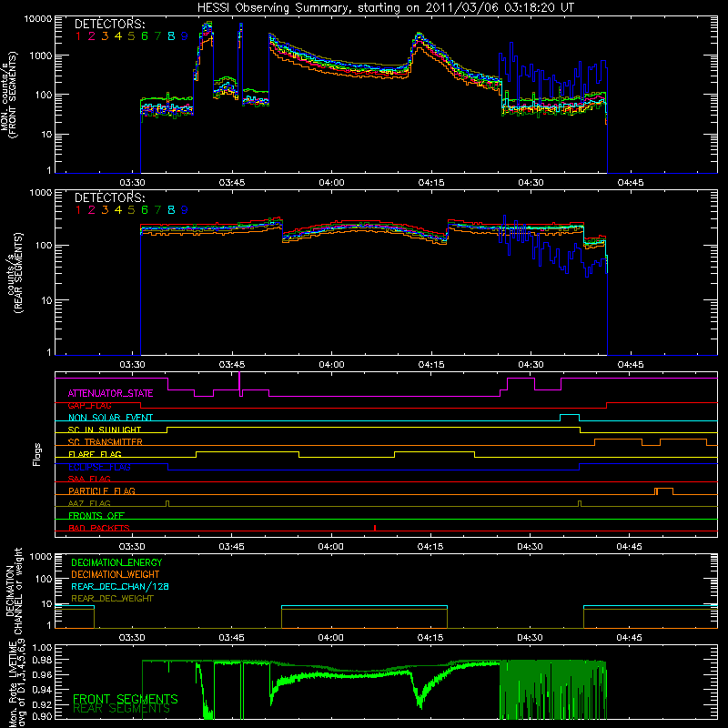Select detector 8 in the front segments legend
Viewport: 728px width, 728px height.
point(171,36)
